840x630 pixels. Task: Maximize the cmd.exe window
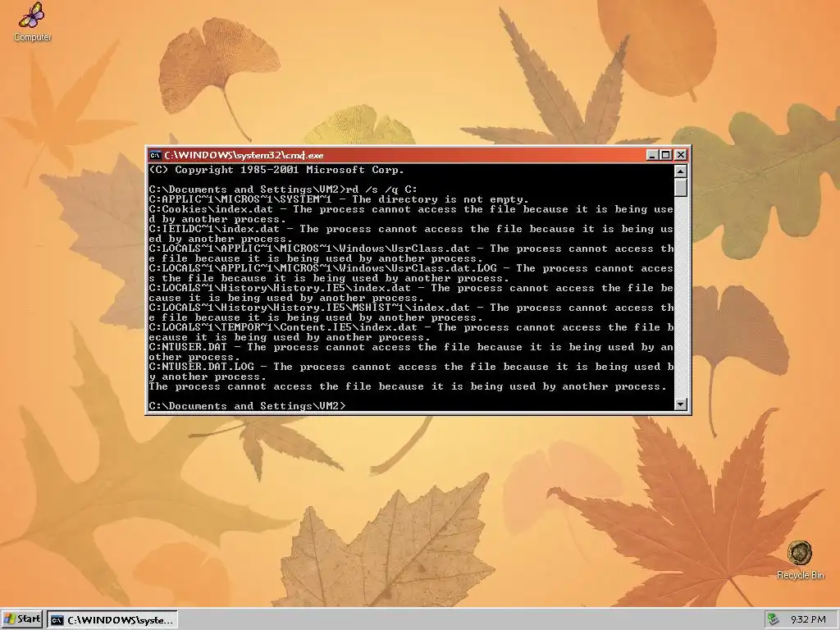pyautogui.click(x=666, y=155)
